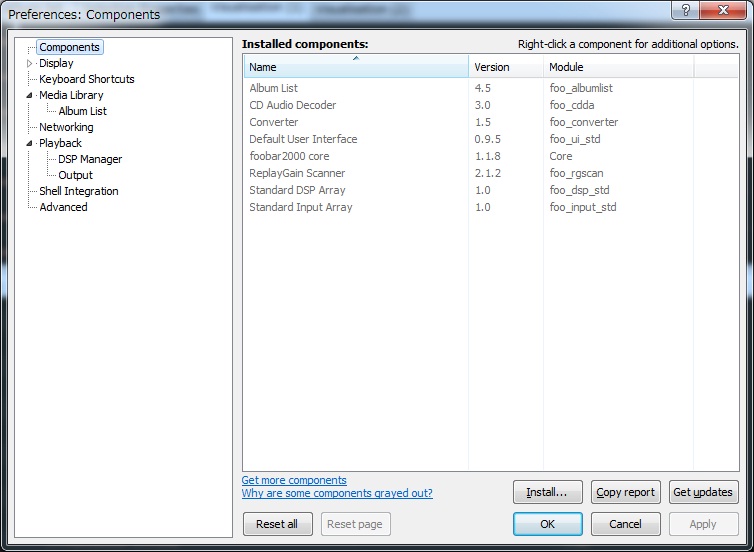Expand the Display tree node
The image size is (754, 552).
[29, 63]
